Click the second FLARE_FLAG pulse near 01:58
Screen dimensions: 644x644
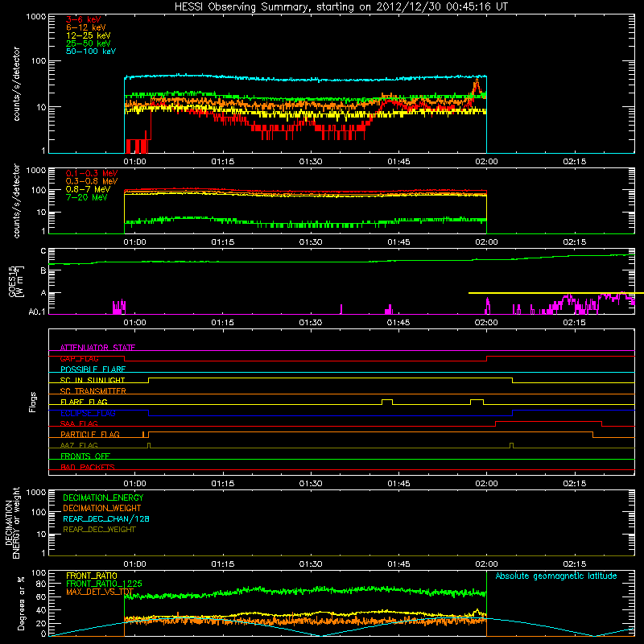point(477,402)
